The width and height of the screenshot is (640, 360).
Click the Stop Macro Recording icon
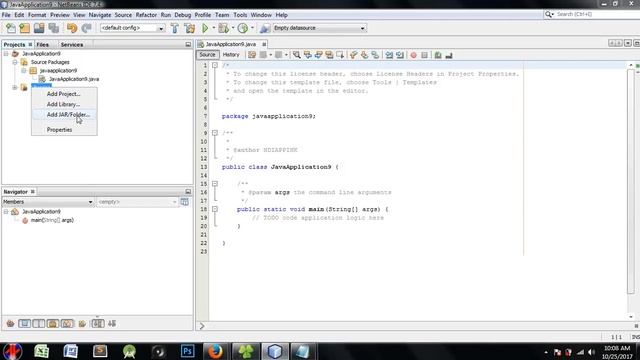[x=424, y=55]
